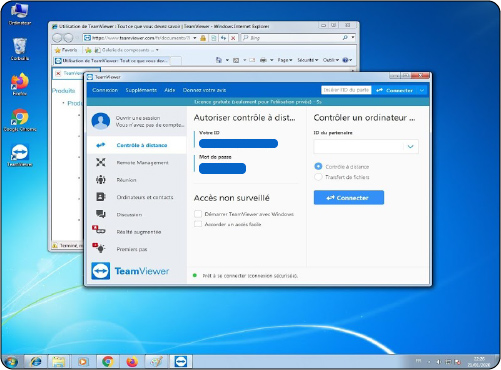
Task: Click the TeamViewer logo in sidebar
Action: (130, 271)
